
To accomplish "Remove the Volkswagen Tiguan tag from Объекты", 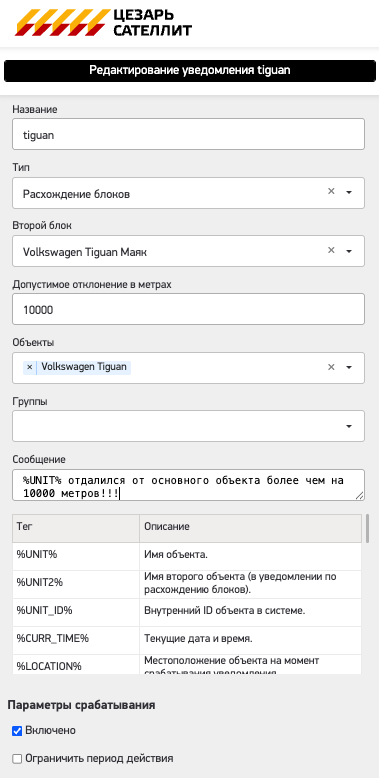I will pos(29,367).
